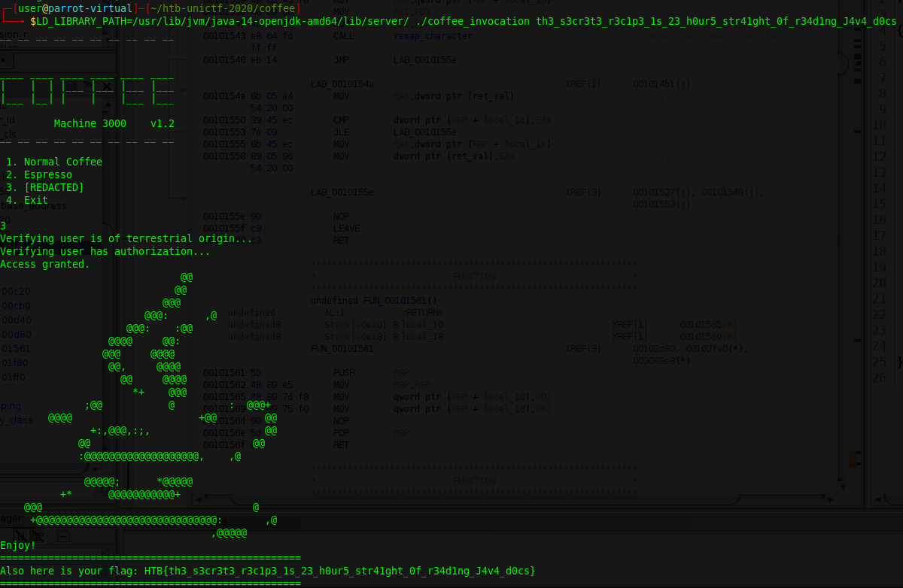Click the '1. Normal Coffee' menu line
Screen dimensions: 903x588
pos(54,162)
